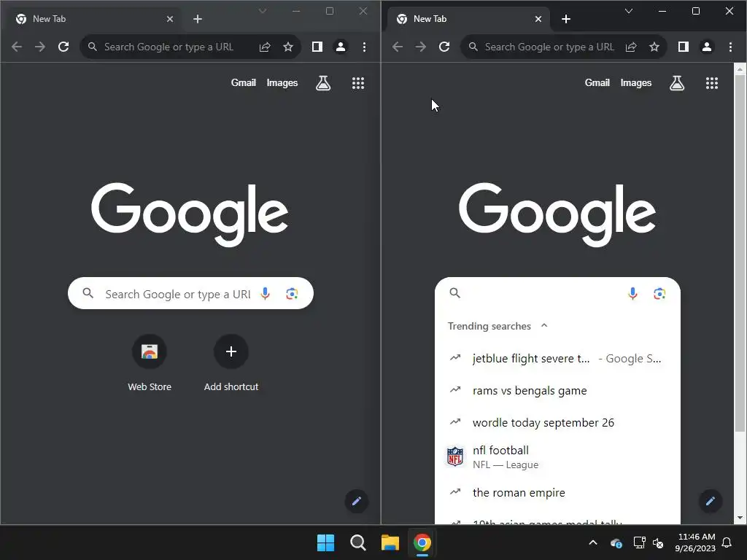
Task: Select 'the roman empire' suggestion
Action: click(557, 492)
